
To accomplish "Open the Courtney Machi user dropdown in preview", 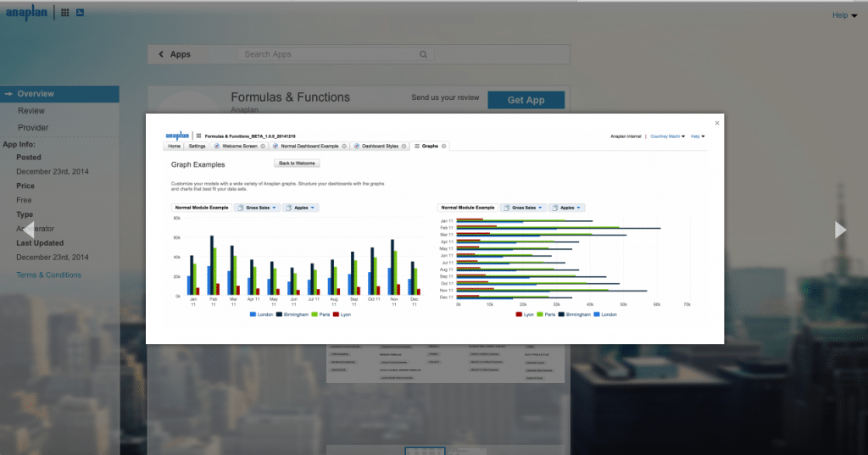I will 668,136.
